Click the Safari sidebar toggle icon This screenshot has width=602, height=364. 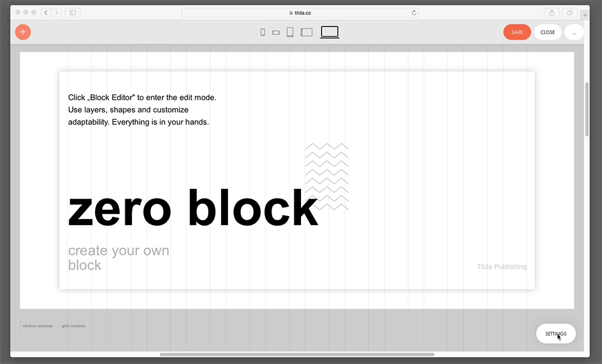tap(72, 12)
